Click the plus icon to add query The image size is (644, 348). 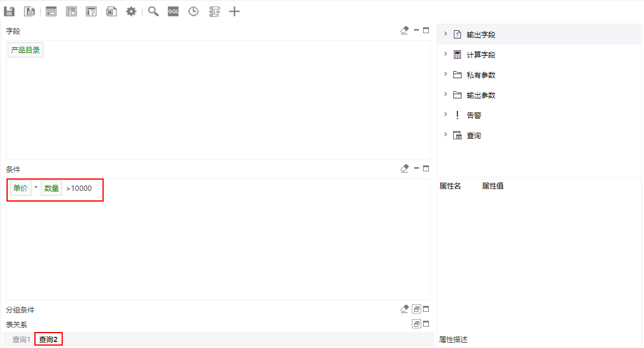click(235, 11)
